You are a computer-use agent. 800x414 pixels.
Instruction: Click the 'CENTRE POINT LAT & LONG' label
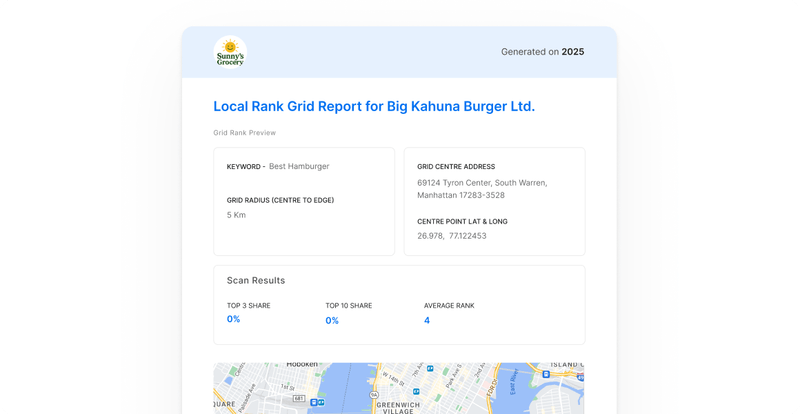(462, 222)
